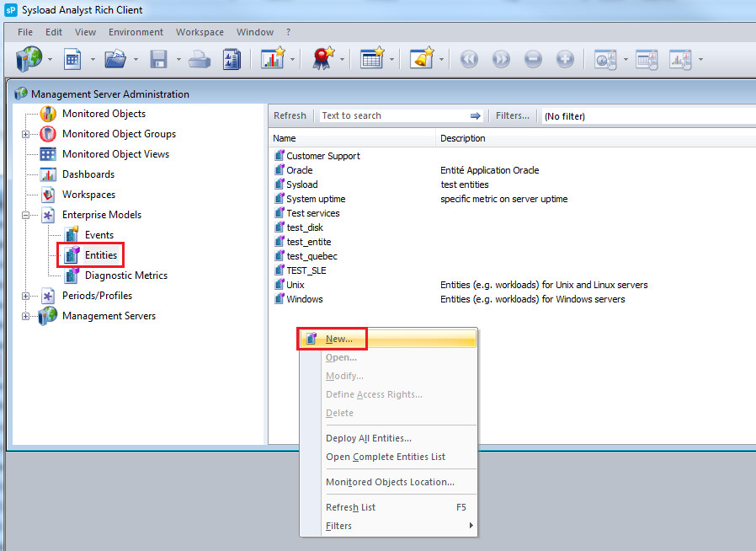
Task: Sort the list by the Description column
Action: pyautogui.click(x=596, y=138)
